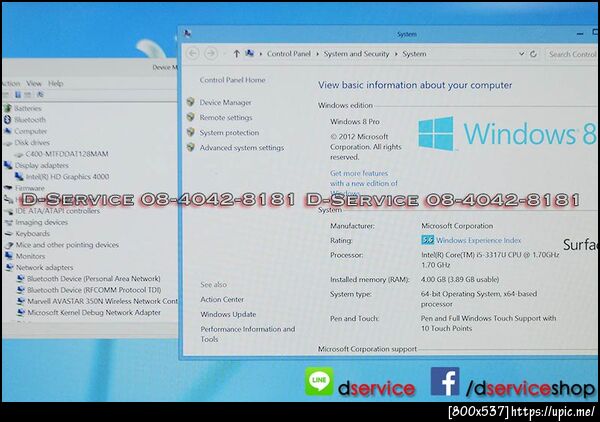The image size is (600, 422).
Task: Select Microsoft Kernel Debug Network Adapter
Action: [94, 313]
